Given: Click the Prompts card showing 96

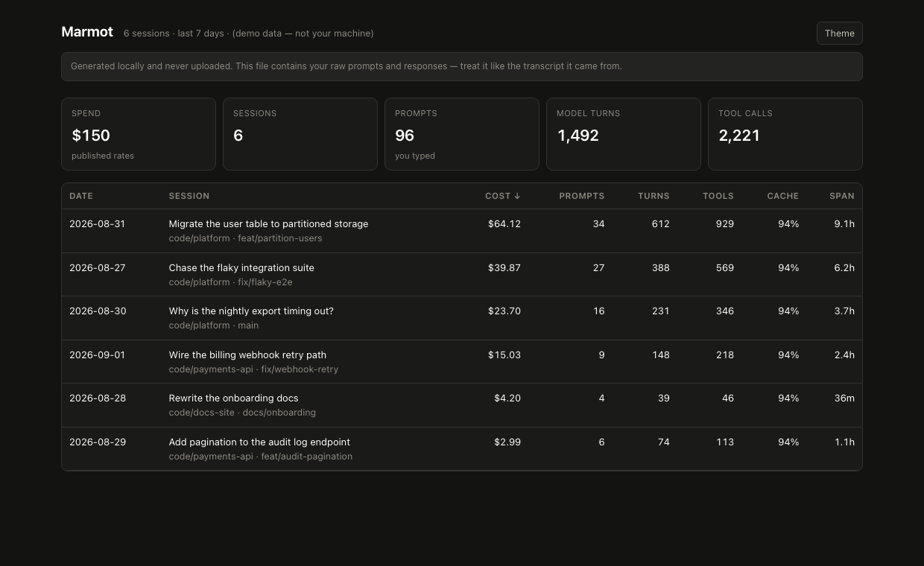Looking at the screenshot, I should 462,134.
